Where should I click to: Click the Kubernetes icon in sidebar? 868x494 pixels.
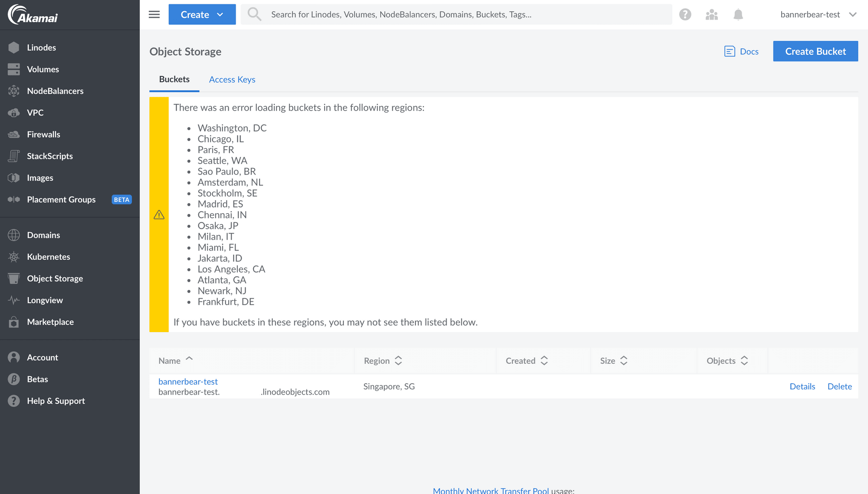pyautogui.click(x=14, y=256)
